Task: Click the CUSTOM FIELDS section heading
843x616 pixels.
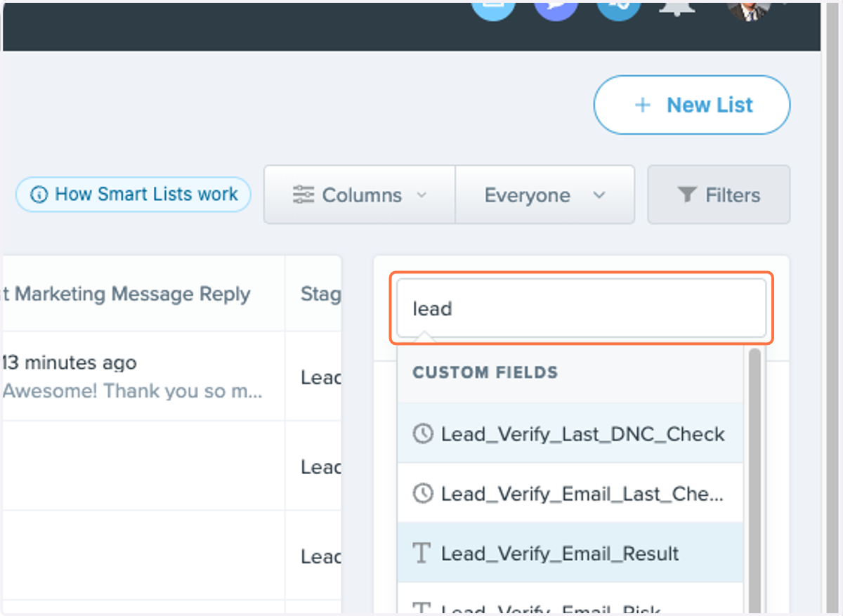Action: click(x=485, y=372)
